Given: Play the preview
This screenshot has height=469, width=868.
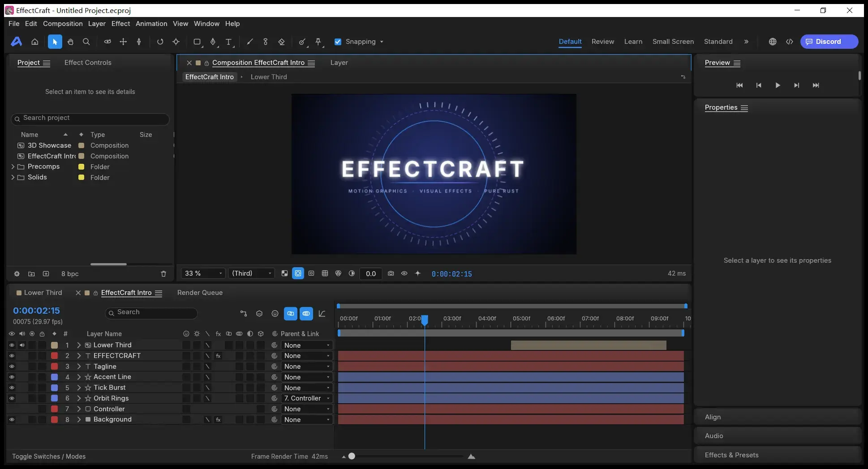Looking at the screenshot, I should click(778, 85).
